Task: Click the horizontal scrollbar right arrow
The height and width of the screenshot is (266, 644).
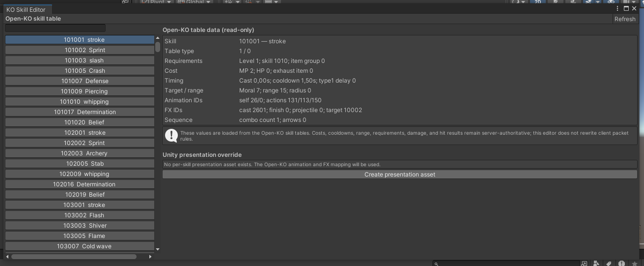Action: pyautogui.click(x=150, y=257)
